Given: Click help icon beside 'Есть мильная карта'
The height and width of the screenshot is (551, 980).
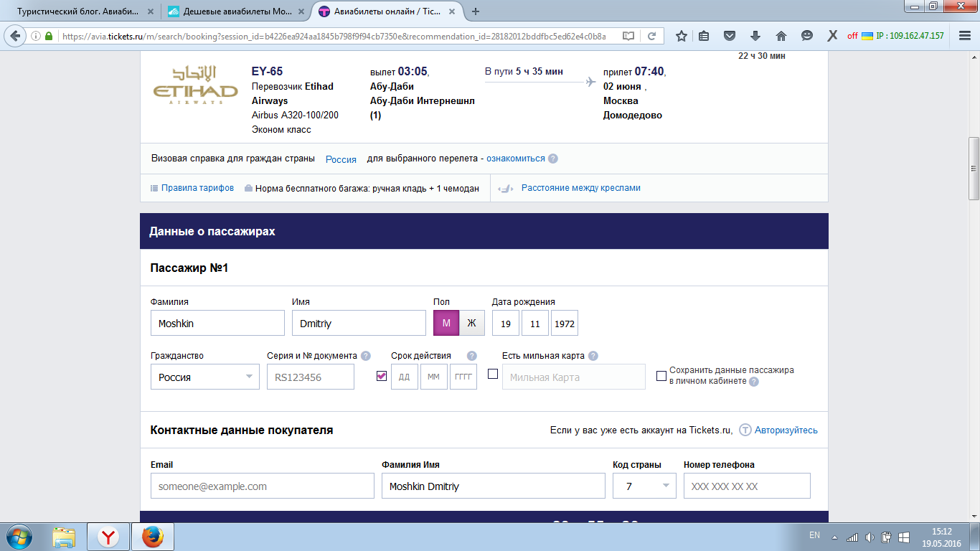Looking at the screenshot, I should tap(593, 356).
